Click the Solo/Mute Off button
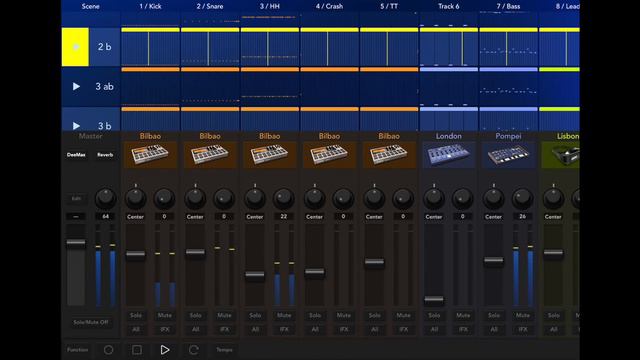 click(x=91, y=322)
